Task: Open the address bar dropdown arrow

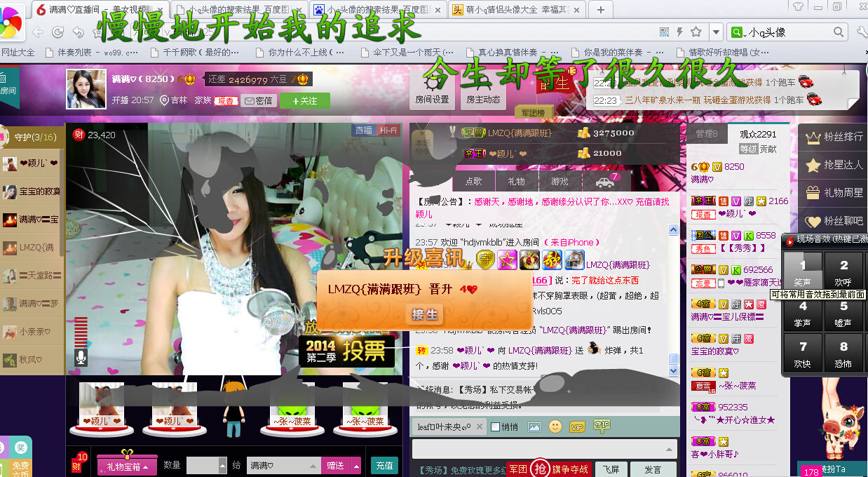Action: click(714, 32)
